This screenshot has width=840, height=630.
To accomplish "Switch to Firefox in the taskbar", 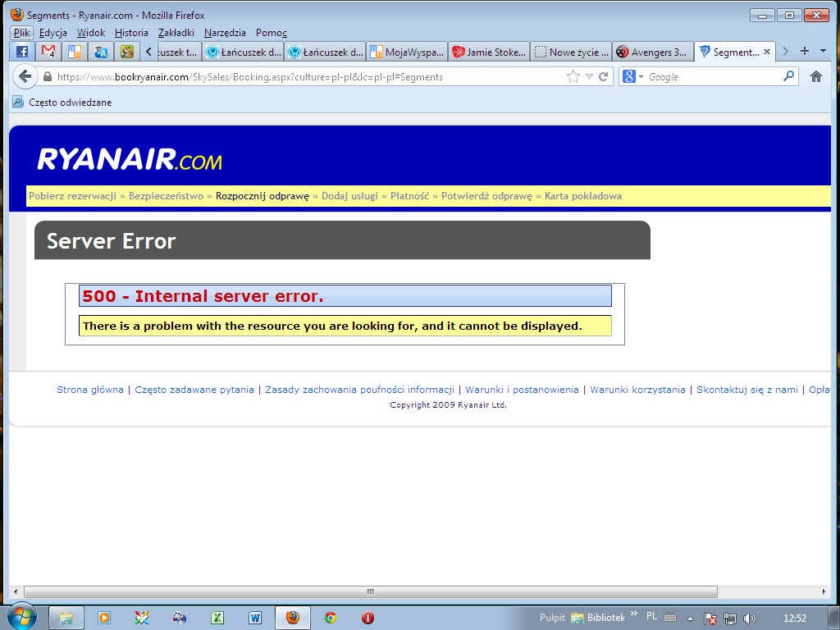I will coord(293,618).
